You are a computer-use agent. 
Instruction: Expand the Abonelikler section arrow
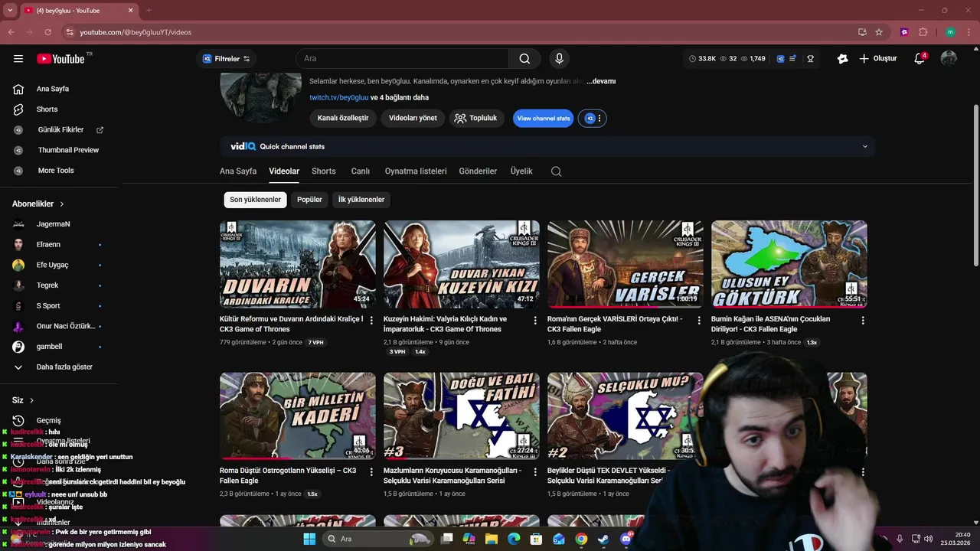62,204
